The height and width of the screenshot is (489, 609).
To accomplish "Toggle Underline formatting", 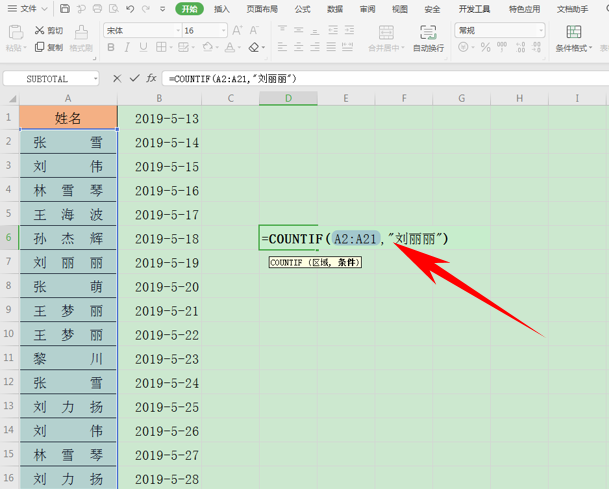I will [x=143, y=47].
